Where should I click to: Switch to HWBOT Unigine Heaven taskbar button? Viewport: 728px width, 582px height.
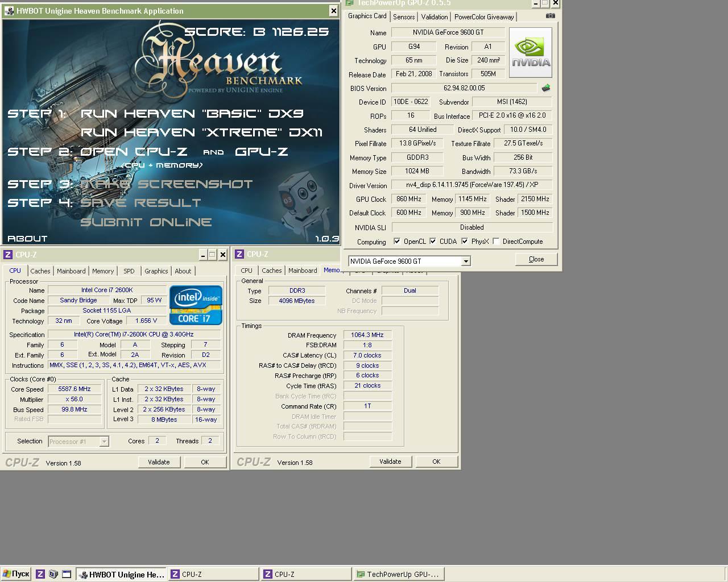121,574
